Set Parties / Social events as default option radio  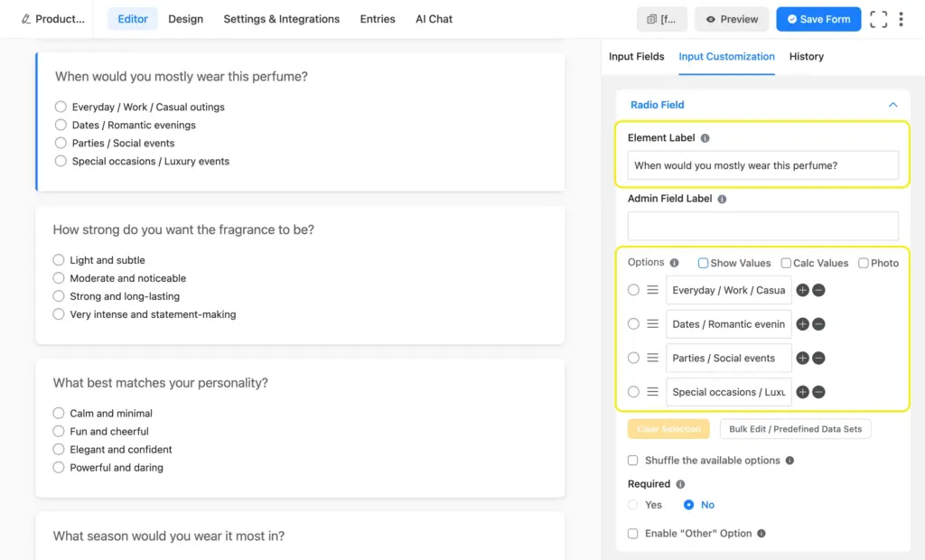click(633, 358)
